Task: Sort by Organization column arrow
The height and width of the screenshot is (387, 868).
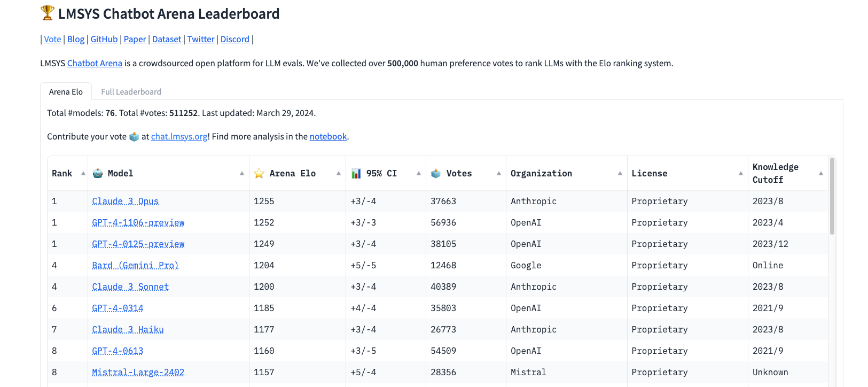Action: (x=620, y=173)
